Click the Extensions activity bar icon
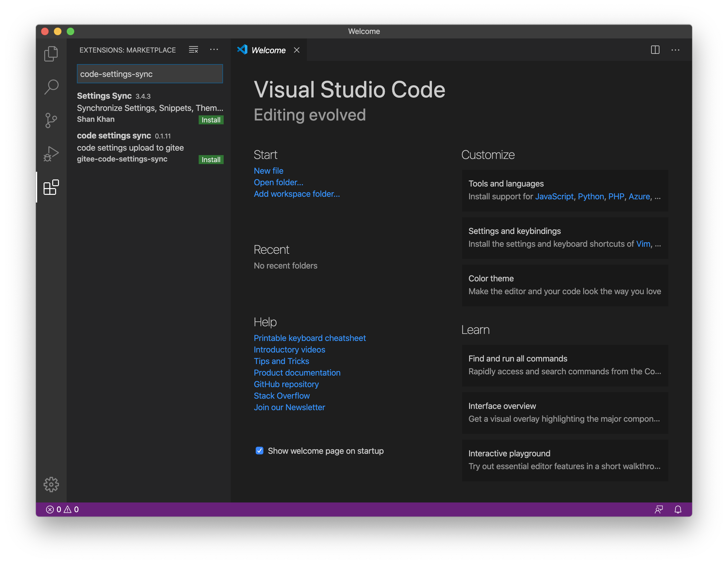Screen dimensions: 728x564 pyautogui.click(x=51, y=187)
